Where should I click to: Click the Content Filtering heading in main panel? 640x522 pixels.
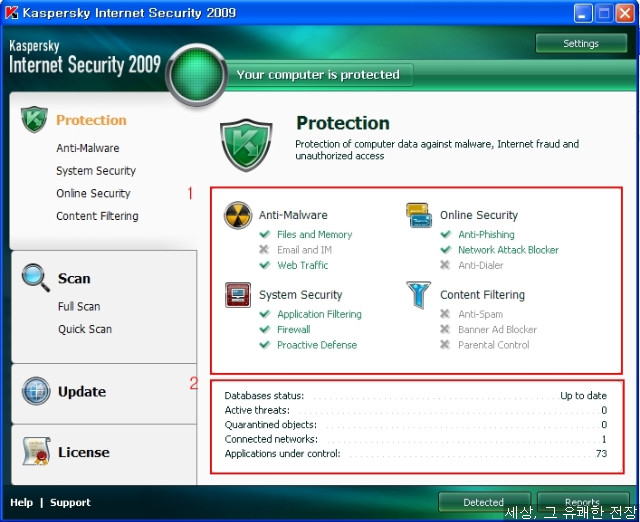coord(482,294)
